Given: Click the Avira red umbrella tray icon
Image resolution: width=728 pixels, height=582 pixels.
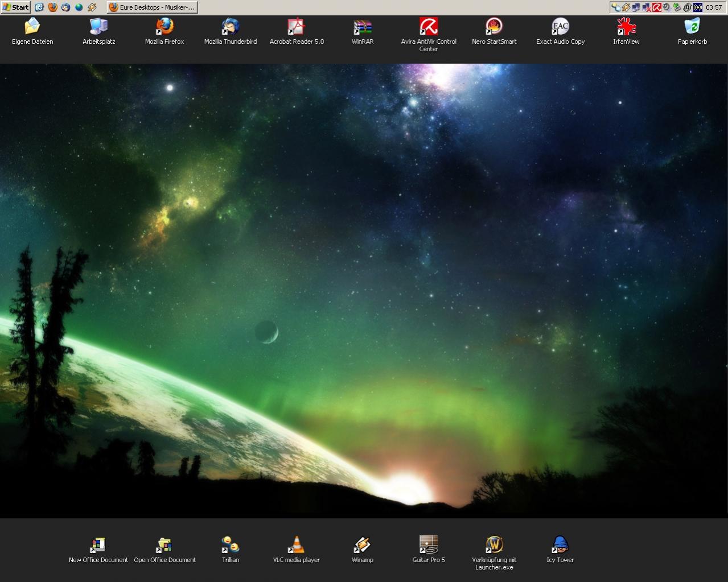Looking at the screenshot, I should point(657,7).
